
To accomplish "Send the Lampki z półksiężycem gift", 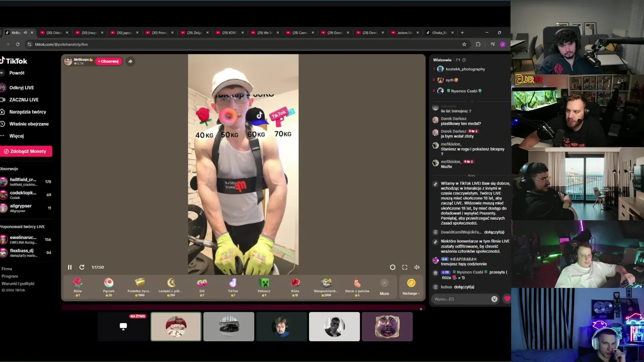I will [x=171, y=287].
